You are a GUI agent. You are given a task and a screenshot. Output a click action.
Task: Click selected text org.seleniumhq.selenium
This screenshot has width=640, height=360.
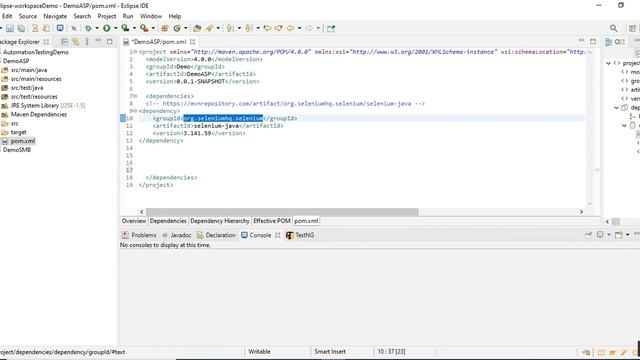point(223,118)
